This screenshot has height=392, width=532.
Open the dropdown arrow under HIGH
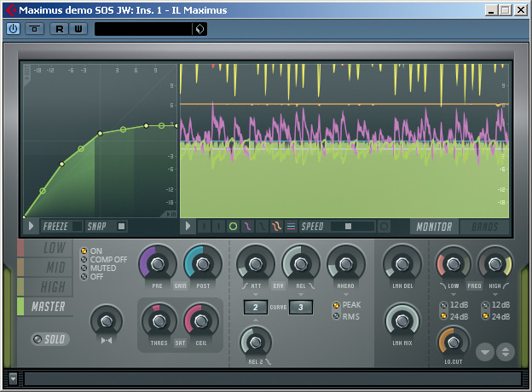[495, 294]
